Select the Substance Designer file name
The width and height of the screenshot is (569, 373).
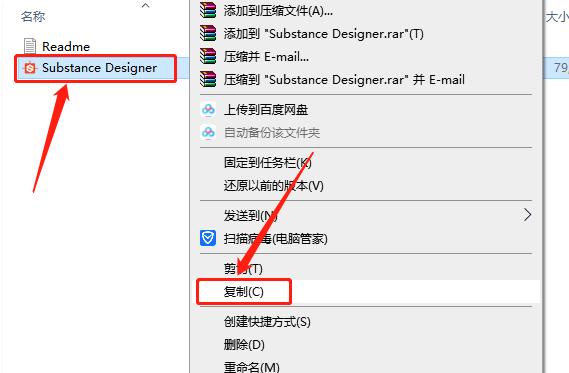click(99, 68)
